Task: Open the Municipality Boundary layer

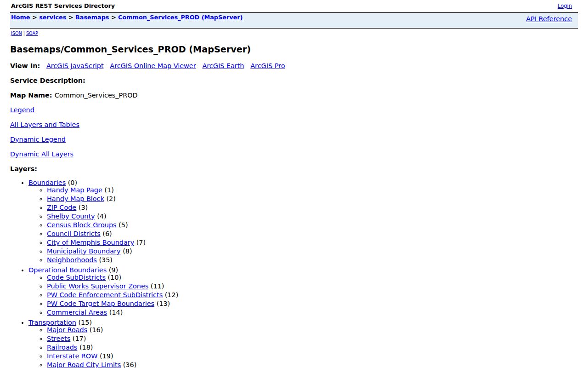Action: point(84,251)
